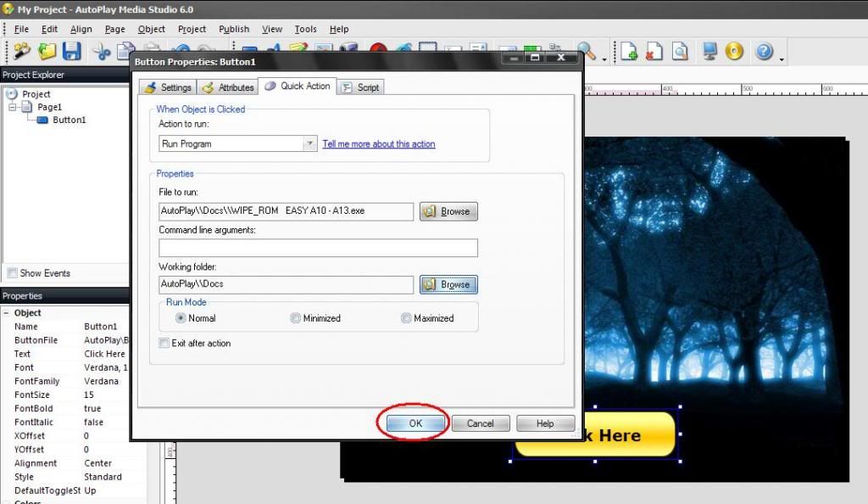868x504 pixels.
Task: Enable the Exit after action checkbox
Action: click(x=164, y=344)
